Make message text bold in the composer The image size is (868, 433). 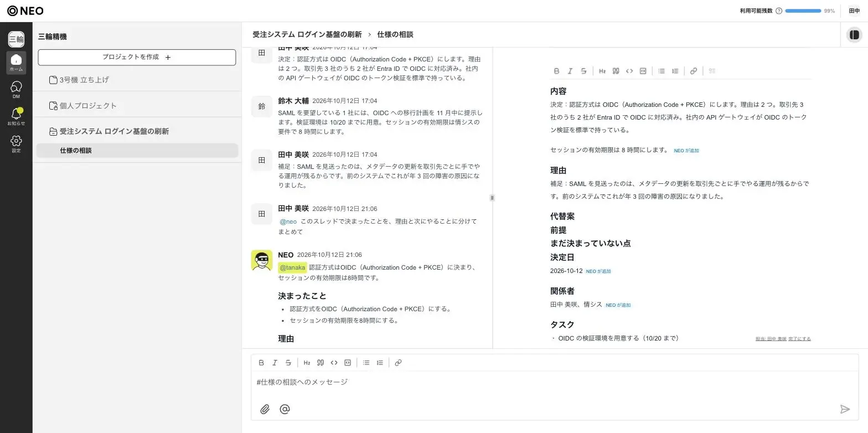coord(261,363)
